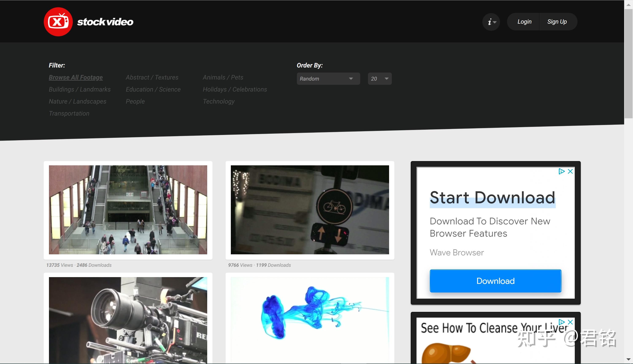Open the Random order-by dropdown
633x364 pixels.
coord(328,79)
